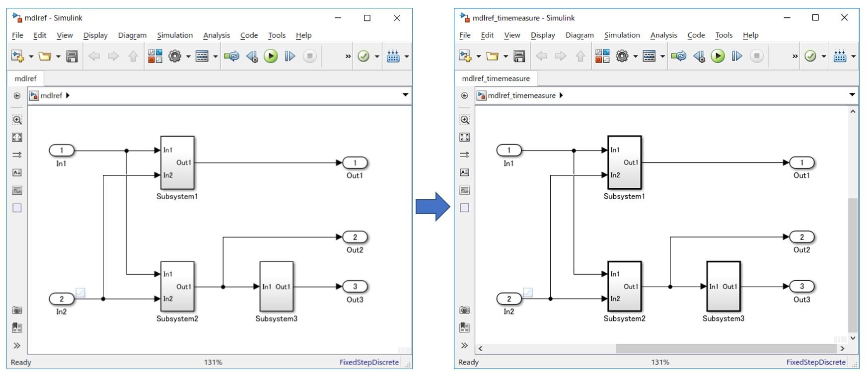Open Model Configuration gear in mdlref_timemeasure window
The width and height of the screenshot is (868, 379).
[622, 56]
